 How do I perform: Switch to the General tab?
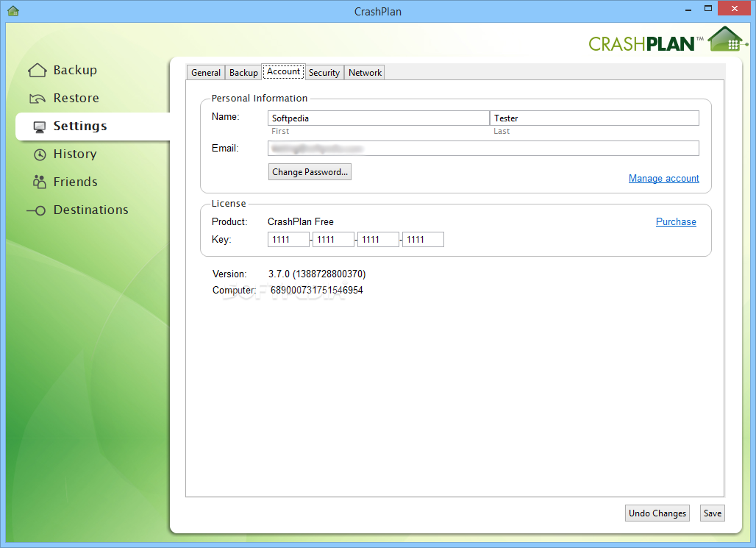coord(206,72)
